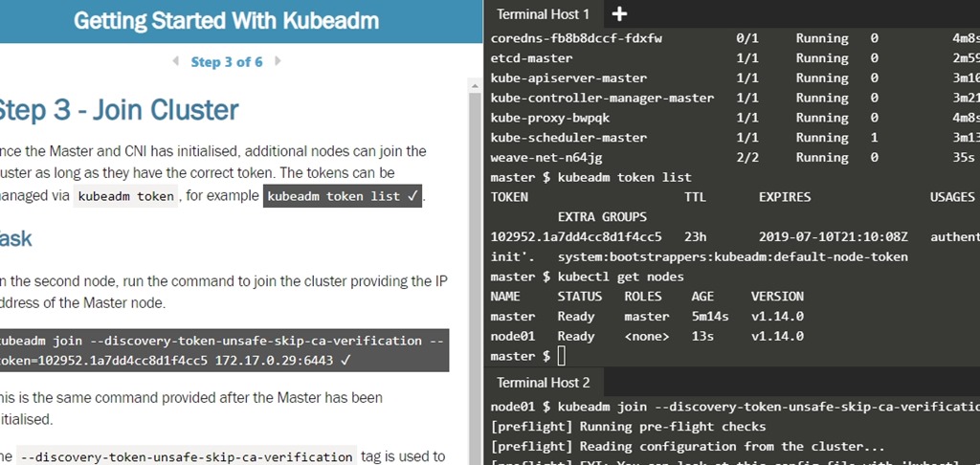
Task: Advance with the next step arrow
Action: click(278, 61)
